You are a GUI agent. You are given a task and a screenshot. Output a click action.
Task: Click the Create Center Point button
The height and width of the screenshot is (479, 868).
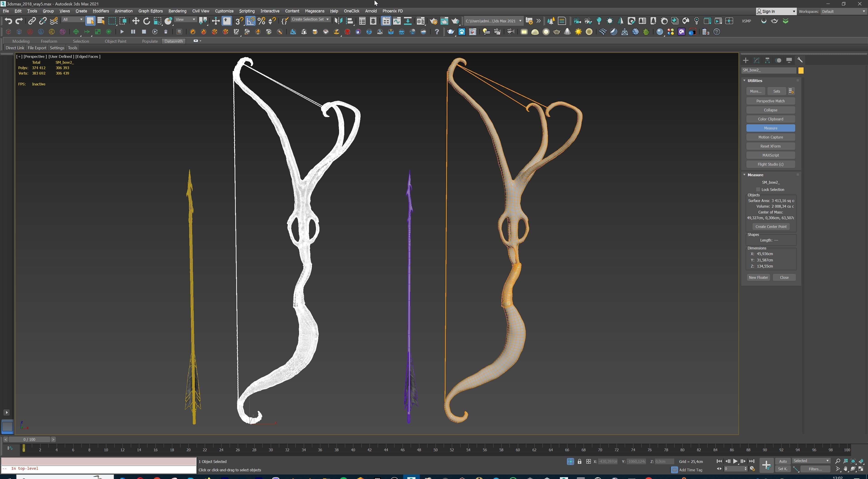pos(771,227)
